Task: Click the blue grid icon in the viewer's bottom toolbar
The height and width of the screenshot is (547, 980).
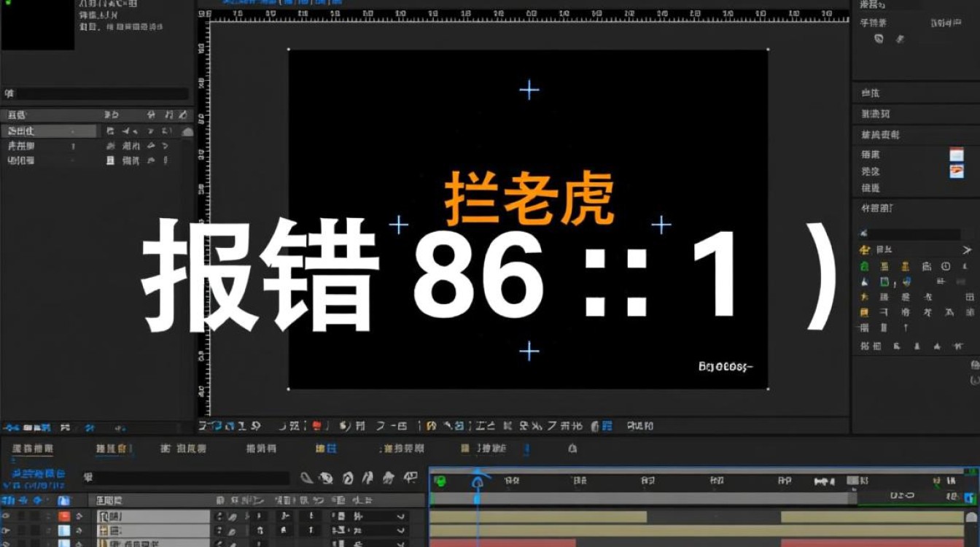Action: click(607, 426)
